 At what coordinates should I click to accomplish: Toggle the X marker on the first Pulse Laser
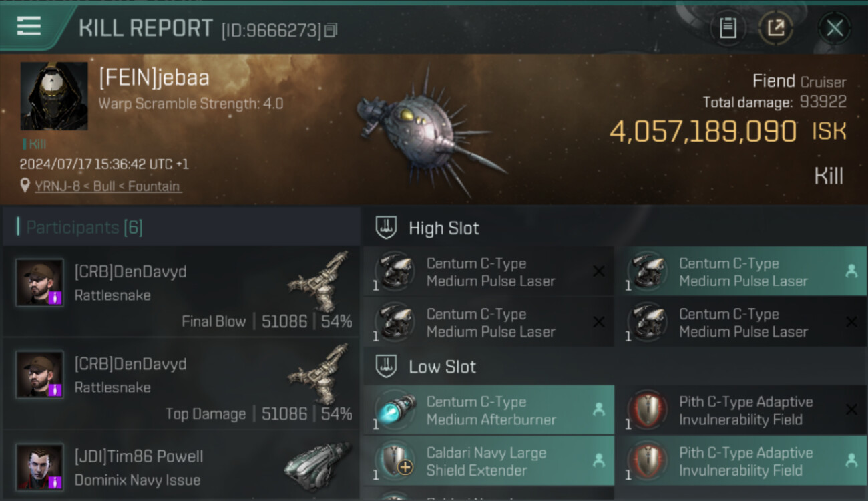coord(599,271)
